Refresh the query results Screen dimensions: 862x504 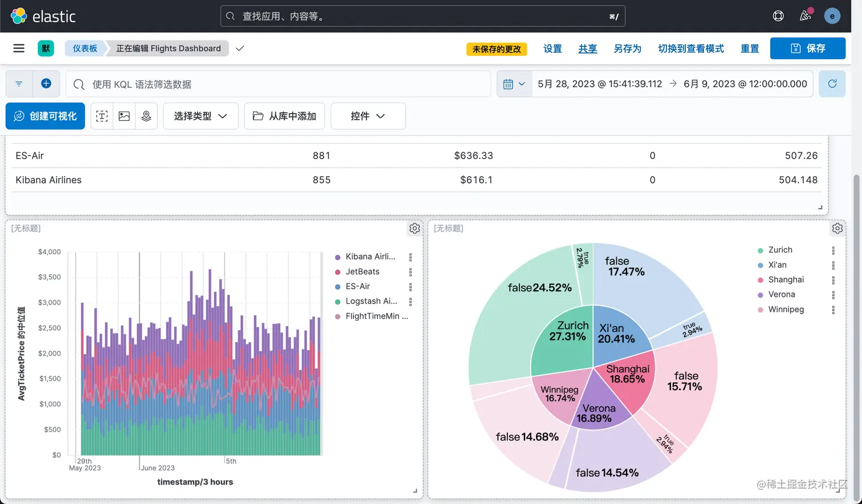[x=832, y=84]
